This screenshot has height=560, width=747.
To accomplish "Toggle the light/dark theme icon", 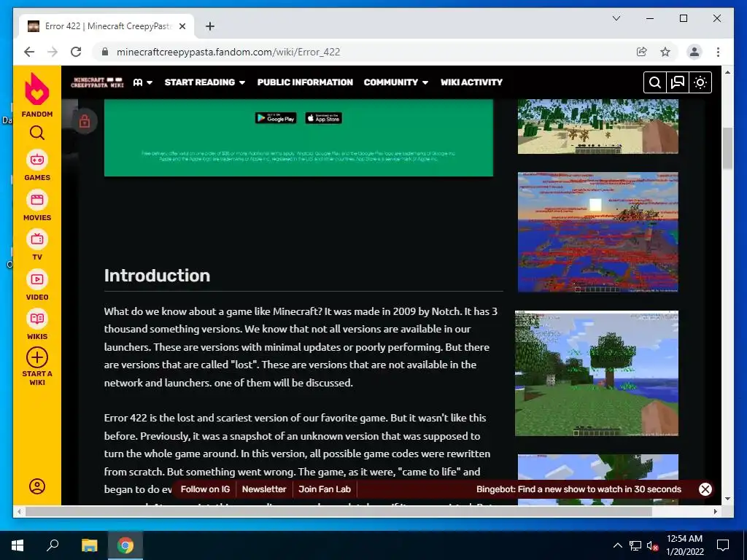I will [700, 82].
